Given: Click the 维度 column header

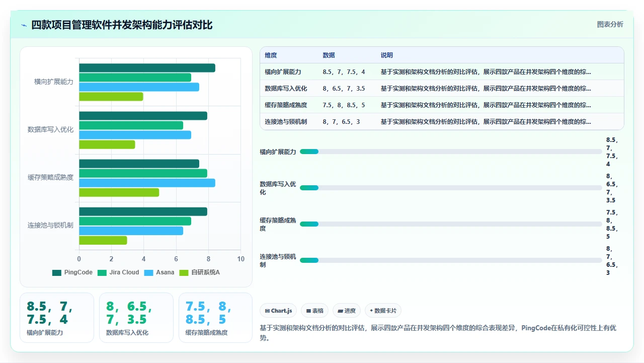Looking at the screenshot, I should click(271, 55).
